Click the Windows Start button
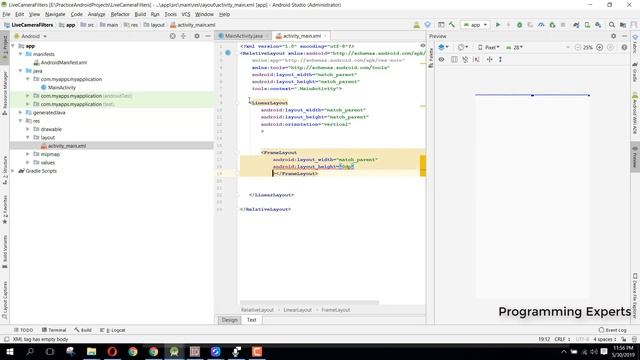The width and height of the screenshot is (640, 360). point(9,351)
